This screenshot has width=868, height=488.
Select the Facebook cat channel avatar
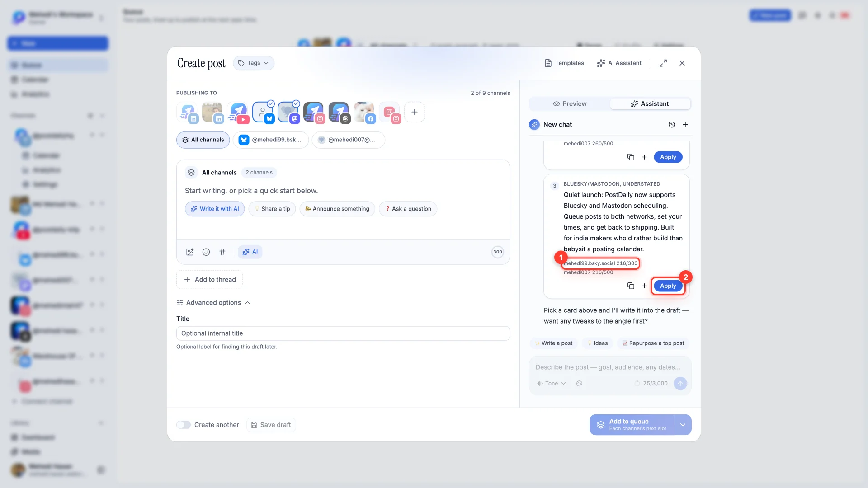(x=364, y=112)
